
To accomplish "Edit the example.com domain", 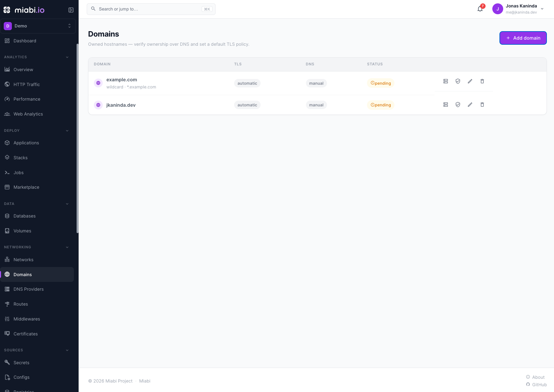I will 470,81.
